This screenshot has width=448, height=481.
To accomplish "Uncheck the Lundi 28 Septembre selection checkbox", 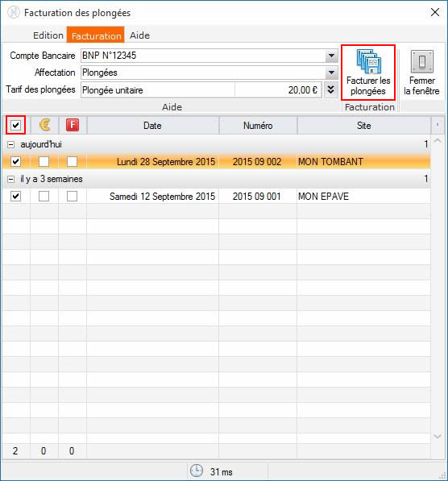I will pos(15,161).
